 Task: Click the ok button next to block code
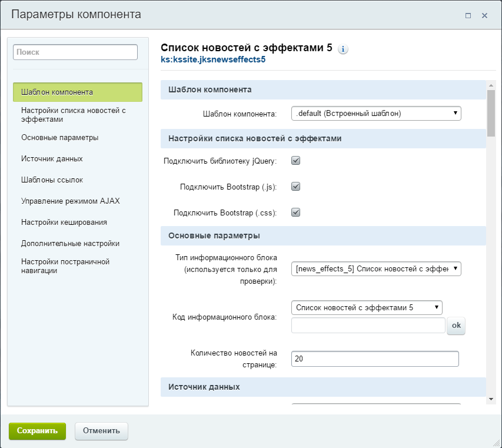coord(456,326)
